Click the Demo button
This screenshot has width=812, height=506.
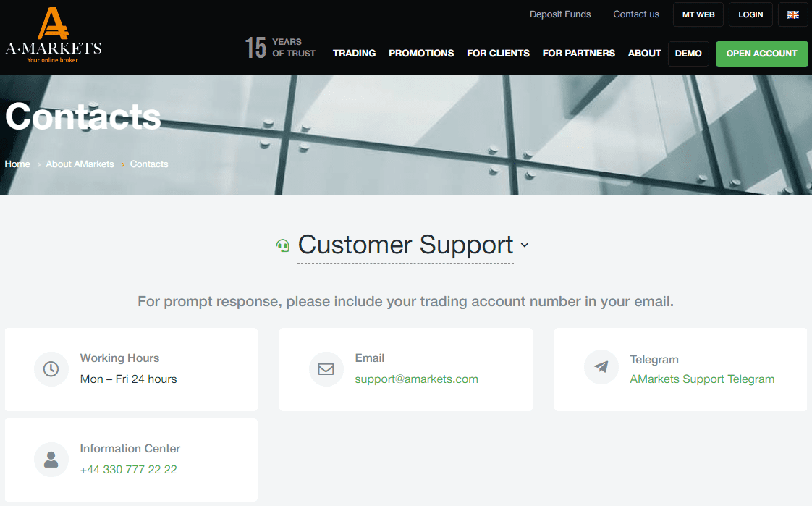click(688, 54)
